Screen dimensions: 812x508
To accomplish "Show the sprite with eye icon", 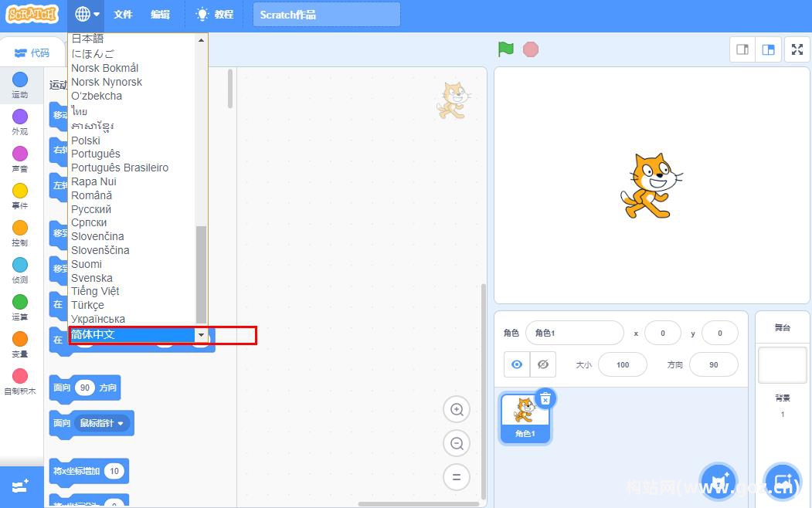I will (517, 364).
